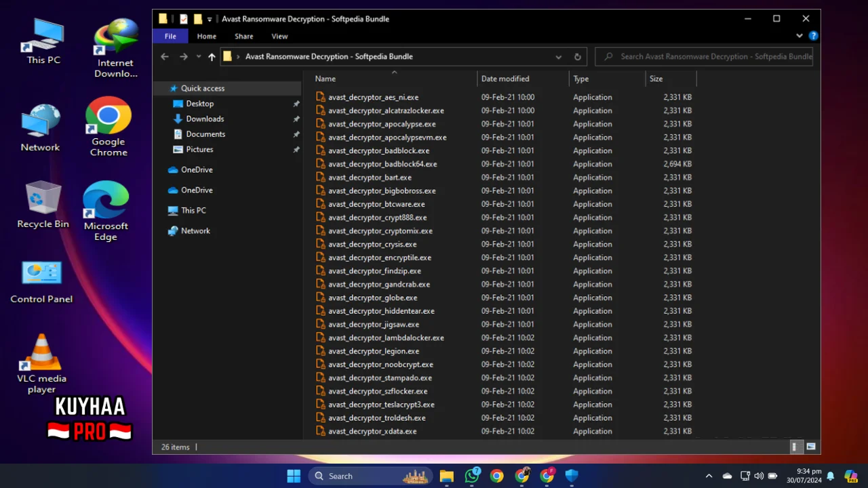Select avast_decryptor_aes_ni.exe

point(373,97)
